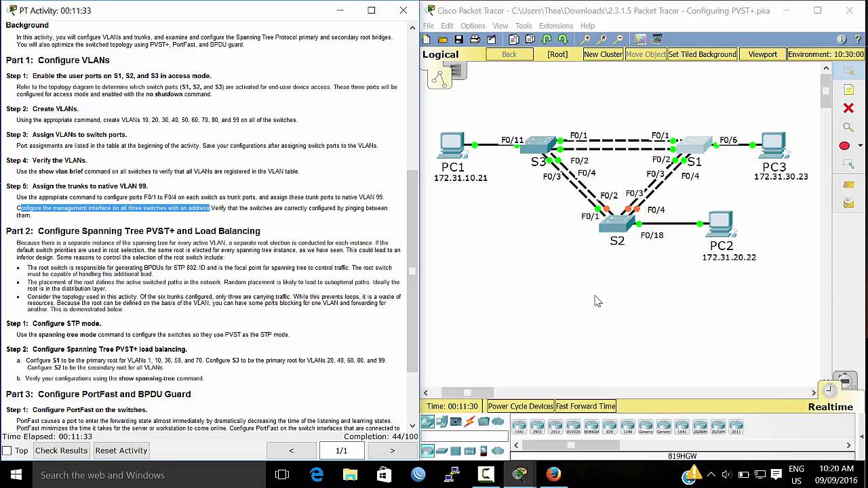Image resolution: width=868 pixels, height=488 pixels.
Task: Choose the Place Note tool
Action: click(848, 89)
